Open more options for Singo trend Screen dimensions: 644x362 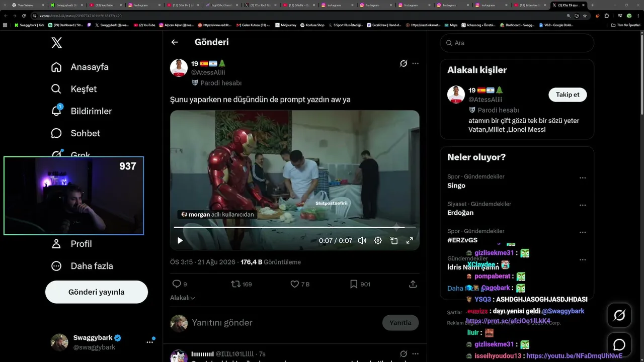(x=583, y=178)
